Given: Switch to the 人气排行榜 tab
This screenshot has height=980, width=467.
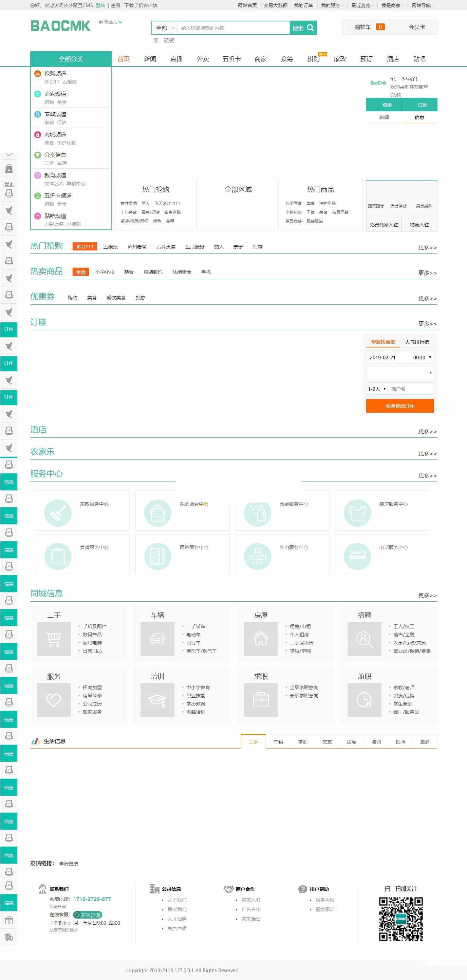Looking at the screenshot, I should (x=417, y=342).
